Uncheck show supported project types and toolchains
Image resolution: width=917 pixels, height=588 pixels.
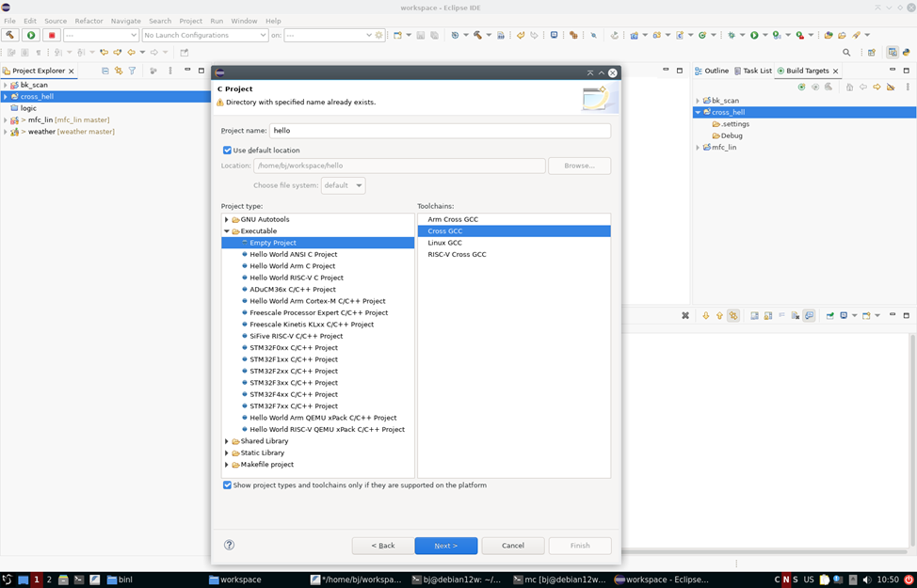227,485
